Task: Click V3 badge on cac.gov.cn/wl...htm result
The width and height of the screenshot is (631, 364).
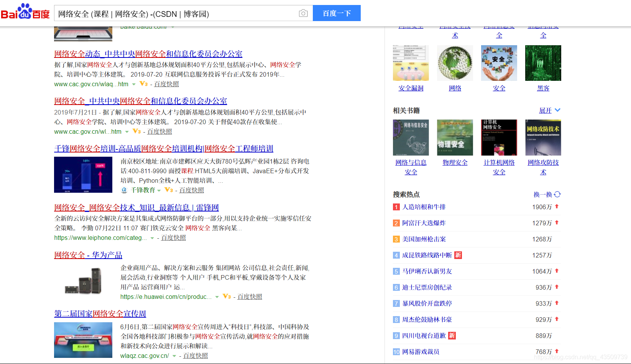Action: [x=137, y=131]
